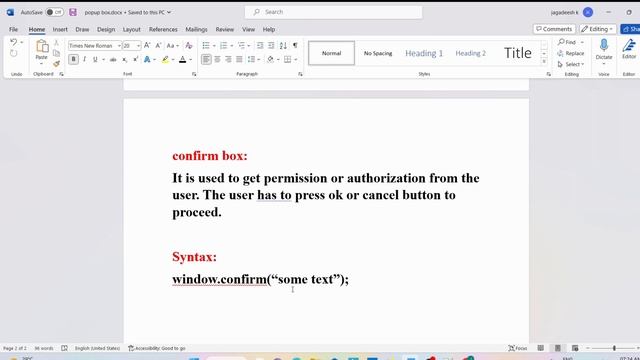Toggle Bold formatting

tap(73, 60)
